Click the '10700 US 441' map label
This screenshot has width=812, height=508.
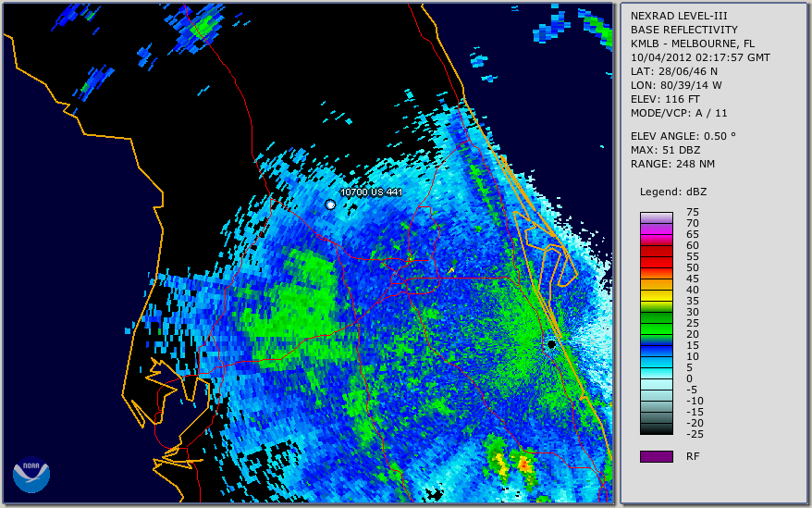click(x=371, y=192)
